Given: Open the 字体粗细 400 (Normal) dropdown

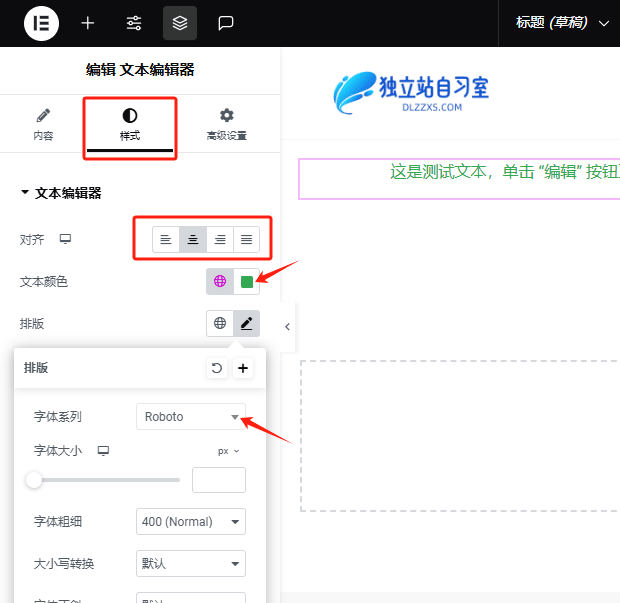Looking at the screenshot, I should pyautogui.click(x=191, y=522).
